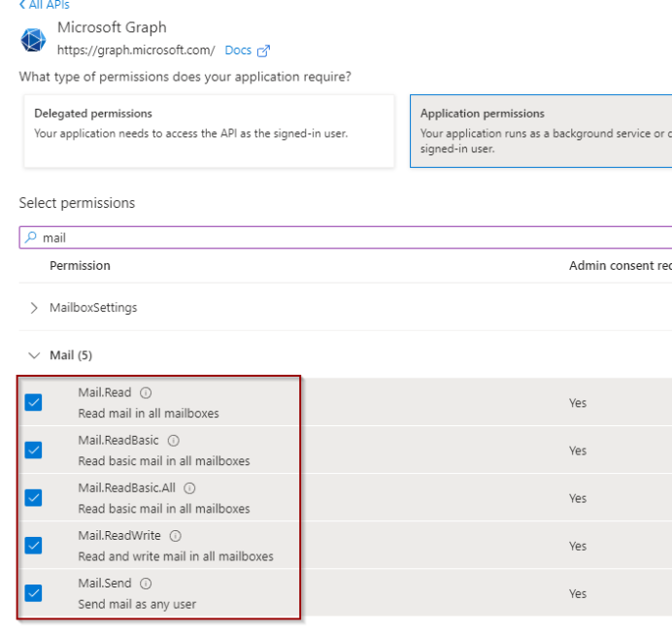Click the Mail.ReadWrite permission name
Image resolution: width=672 pixels, height=636 pixels.
(119, 536)
